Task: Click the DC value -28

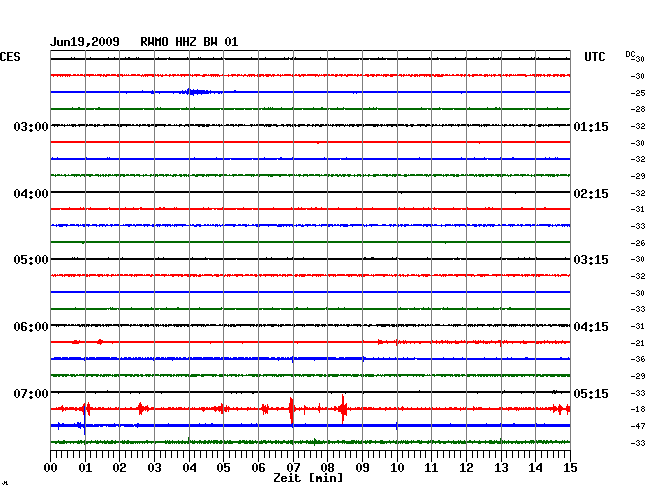Action: click(x=638, y=109)
